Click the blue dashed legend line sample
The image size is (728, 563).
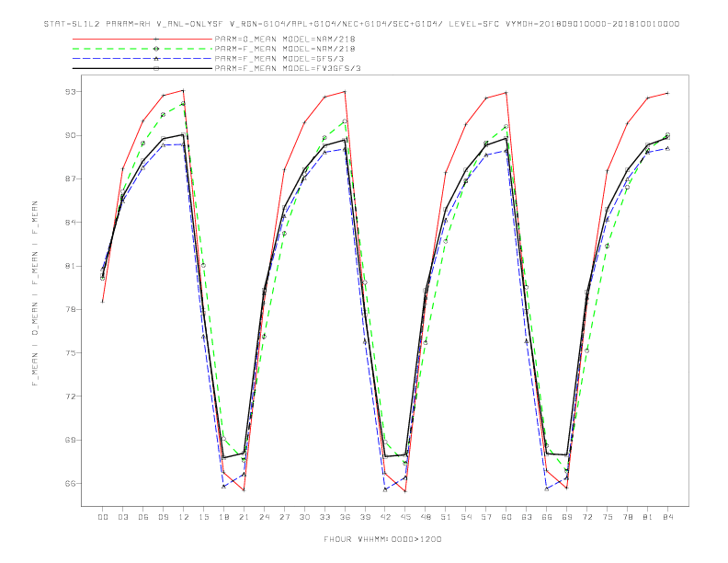142,59
